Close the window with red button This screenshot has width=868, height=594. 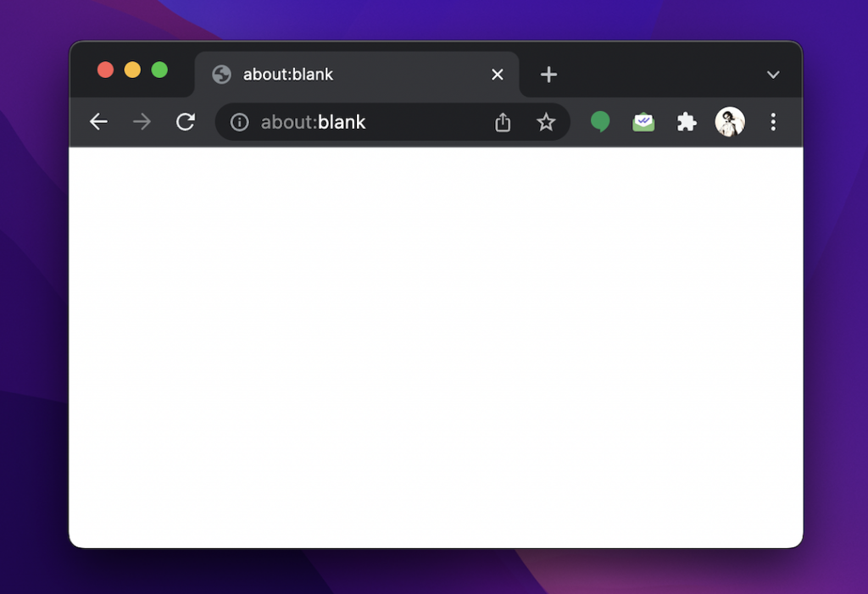[106, 69]
